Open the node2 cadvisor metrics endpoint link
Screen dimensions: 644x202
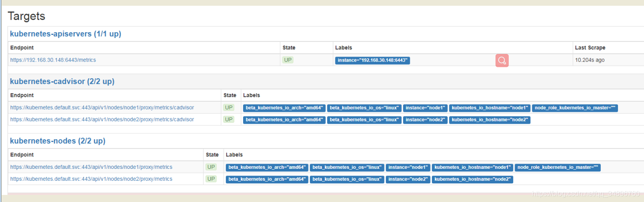pyautogui.click(x=102, y=119)
